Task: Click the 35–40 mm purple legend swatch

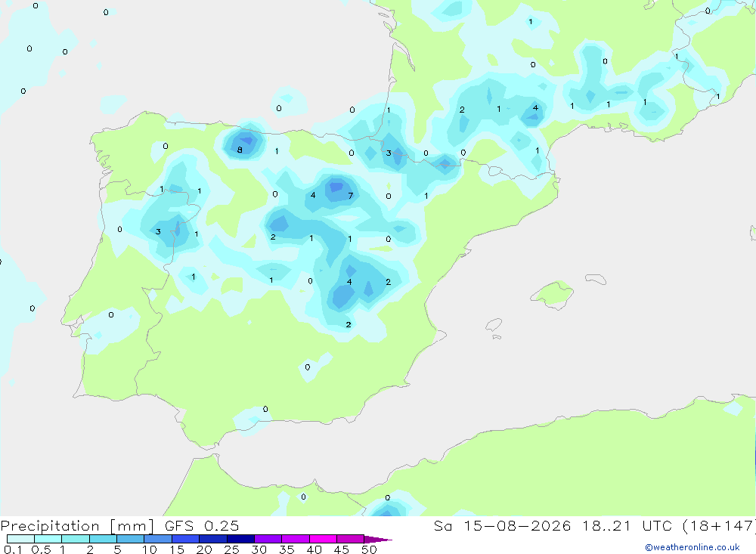Action: 296,539
